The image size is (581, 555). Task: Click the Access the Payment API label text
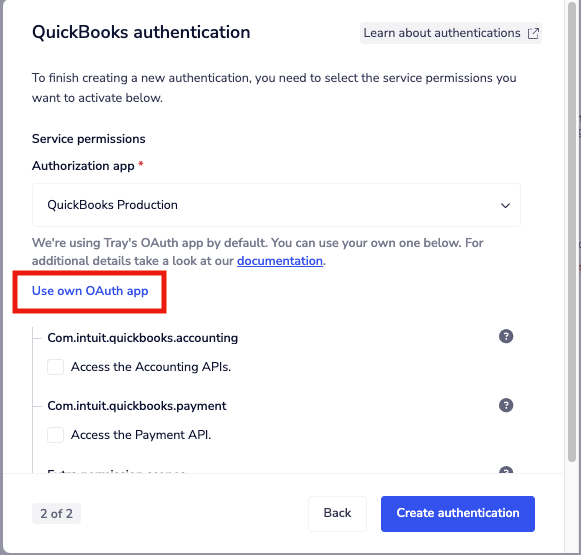coord(141,435)
